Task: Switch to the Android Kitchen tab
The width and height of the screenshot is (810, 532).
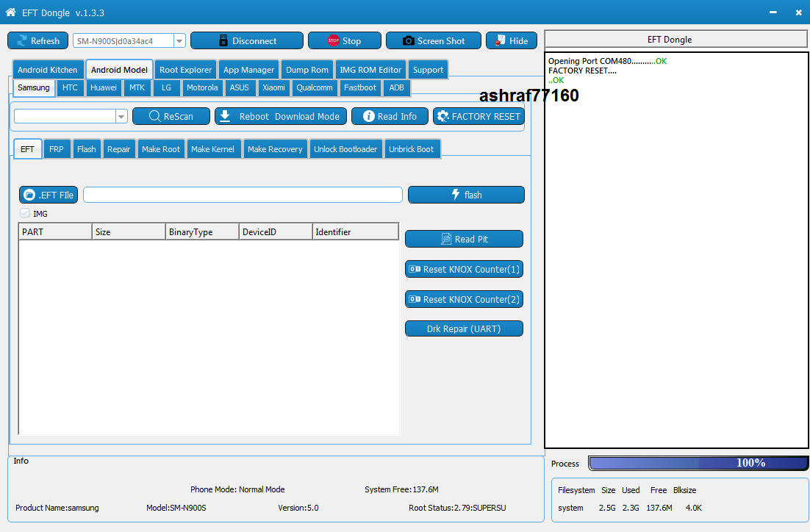Action: click(x=48, y=70)
